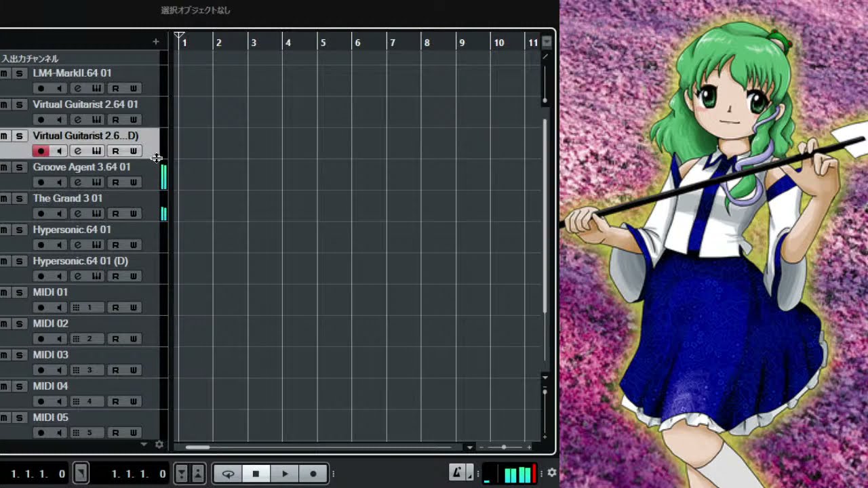This screenshot has width=868, height=488.
Task: Click the left locator go-to button
Action: 81,474
